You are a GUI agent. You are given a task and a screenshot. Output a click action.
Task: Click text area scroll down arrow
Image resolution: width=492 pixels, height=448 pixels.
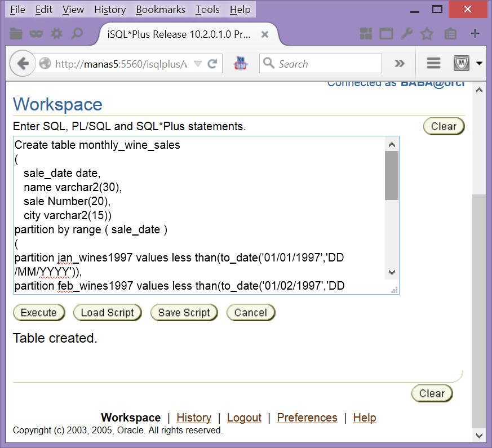click(x=392, y=272)
